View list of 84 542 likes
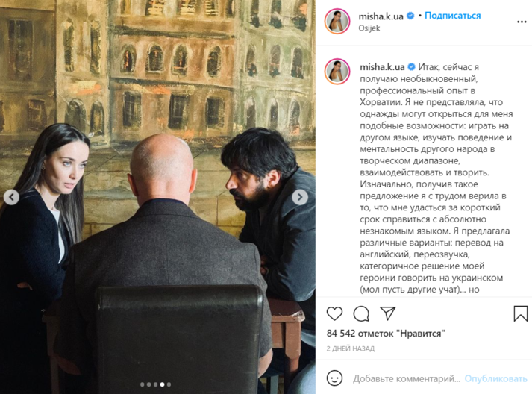The width and height of the screenshot is (532, 394). (x=386, y=334)
